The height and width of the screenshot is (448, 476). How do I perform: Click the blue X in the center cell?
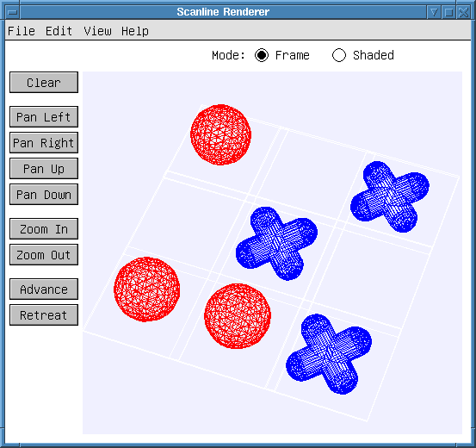(276, 243)
